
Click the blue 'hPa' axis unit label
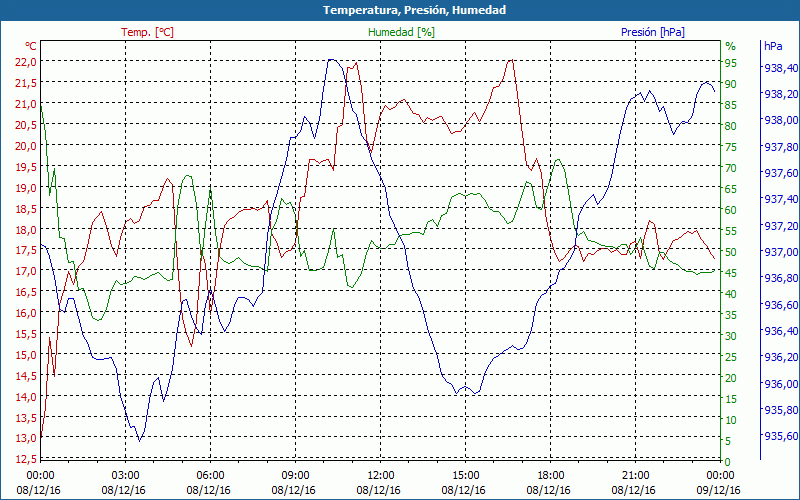(773, 46)
